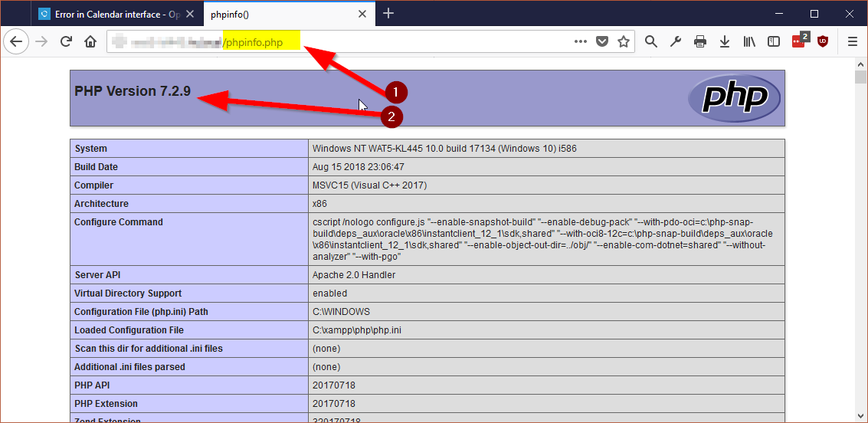Click the C:\WINDOWS path value
This screenshot has width=868, height=423.
(341, 312)
